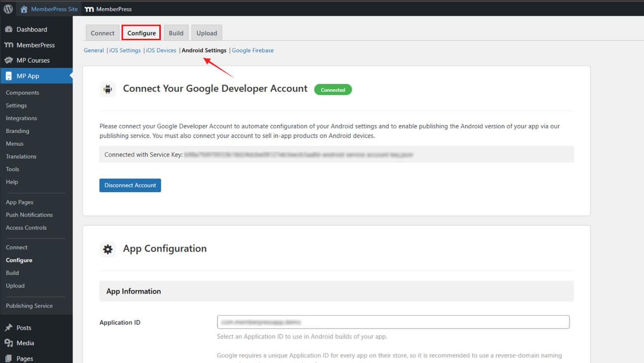Open Push Notifications in sidebar
Viewport: 644px width, 363px height.
click(29, 215)
